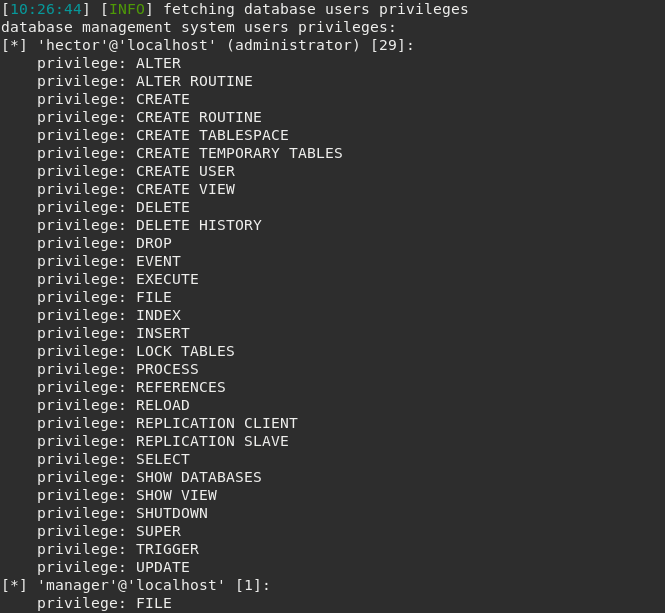Viewport: 665px width, 613px height.
Task: Click the SHOW DATABASES privilege text
Action: click(198, 477)
